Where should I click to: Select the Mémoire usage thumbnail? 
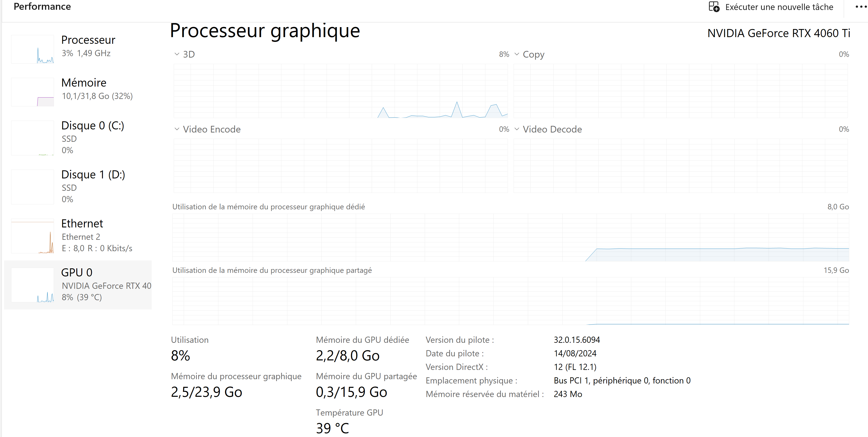tap(32, 92)
